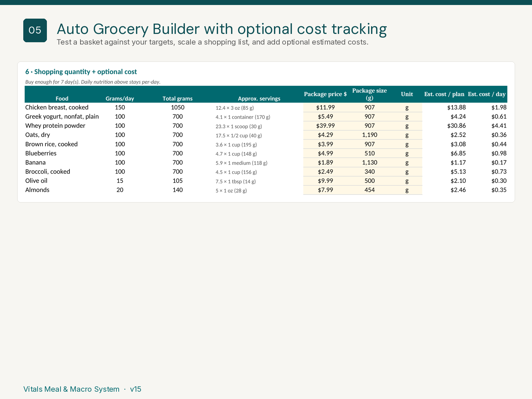The width and height of the screenshot is (532, 399).
Task: Click the Approx. servings column header
Action: coord(259,98)
